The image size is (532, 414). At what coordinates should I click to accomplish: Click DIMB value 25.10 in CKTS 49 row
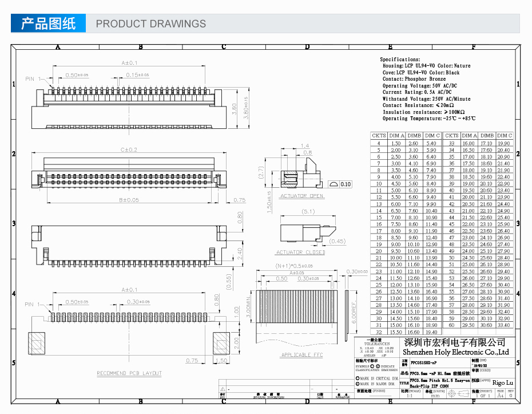[x=486, y=251]
